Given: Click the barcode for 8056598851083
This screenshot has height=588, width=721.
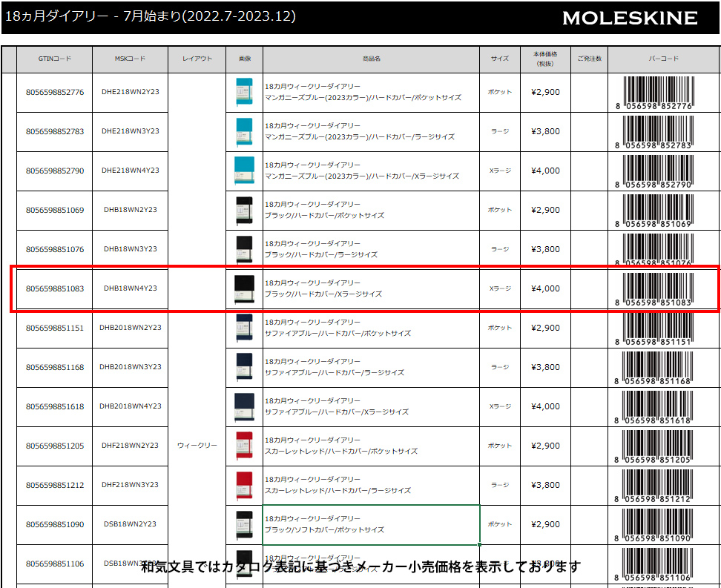Looking at the screenshot, I should [x=653, y=289].
